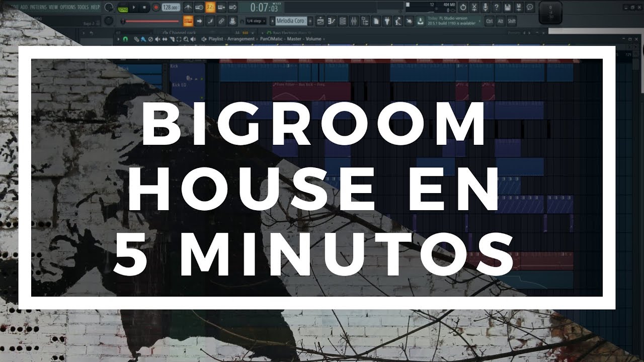Select the Playlist slip tool

[165, 39]
